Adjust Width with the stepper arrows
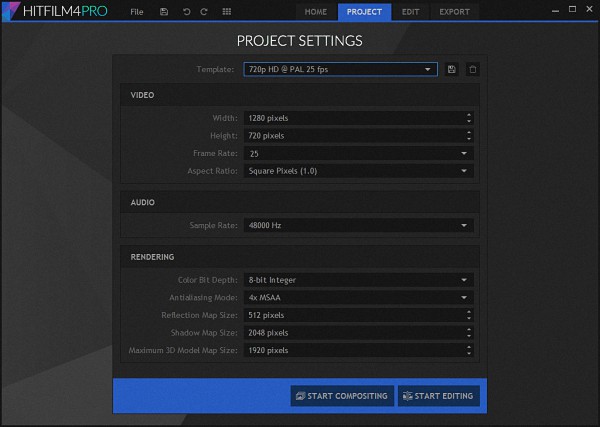The image size is (600, 427). (x=469, y=118)
